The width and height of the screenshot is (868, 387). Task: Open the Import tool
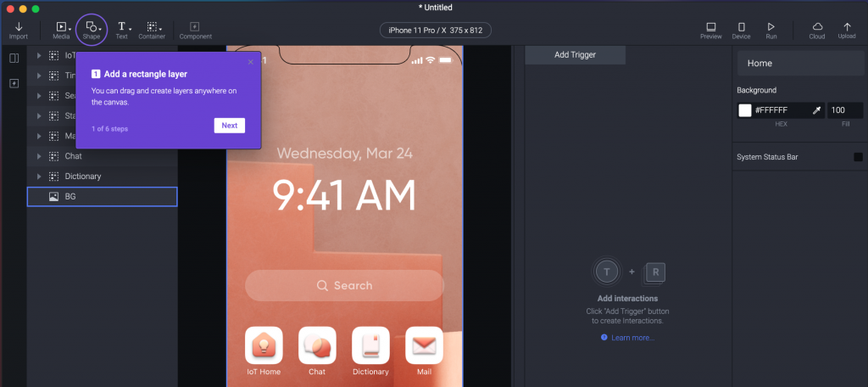pos(19,31)
